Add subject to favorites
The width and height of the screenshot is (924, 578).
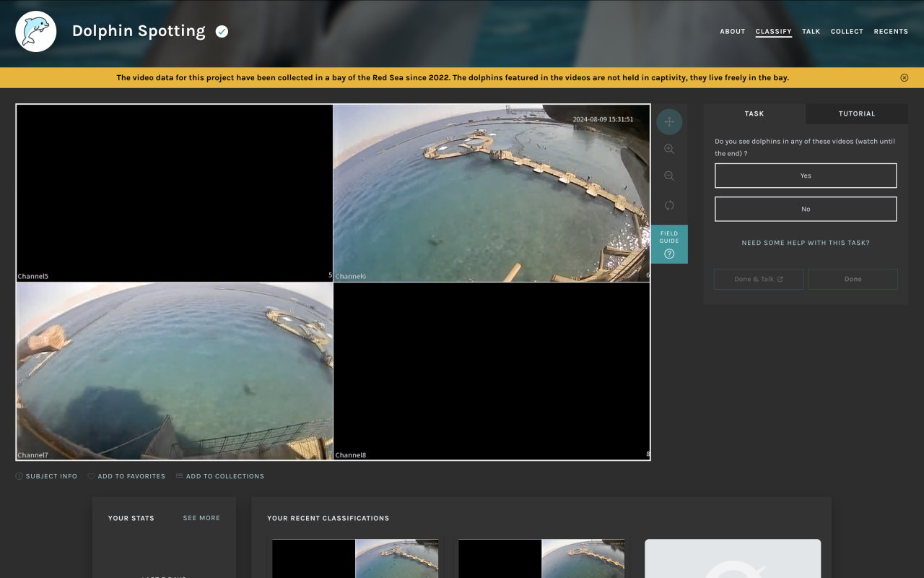126,476
